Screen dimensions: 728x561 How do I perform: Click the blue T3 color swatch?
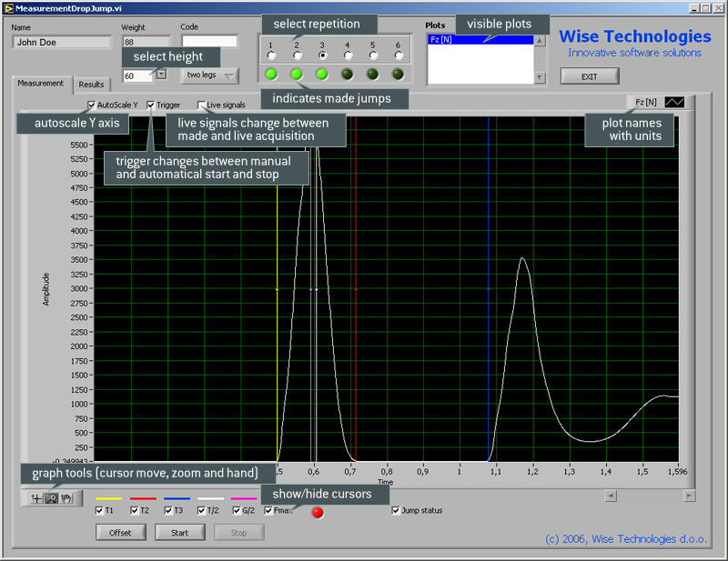click(177, 499)
